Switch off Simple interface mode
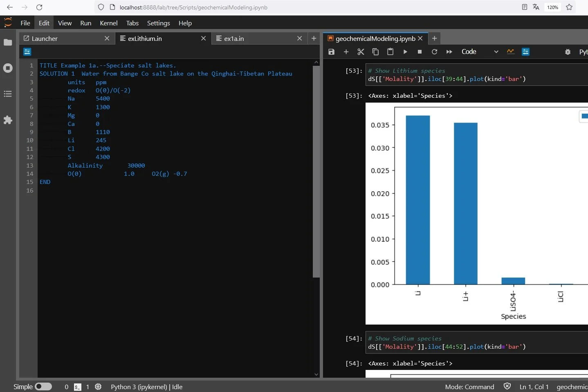Viewport: 588px width, 392px height. (x=44, y=387)
